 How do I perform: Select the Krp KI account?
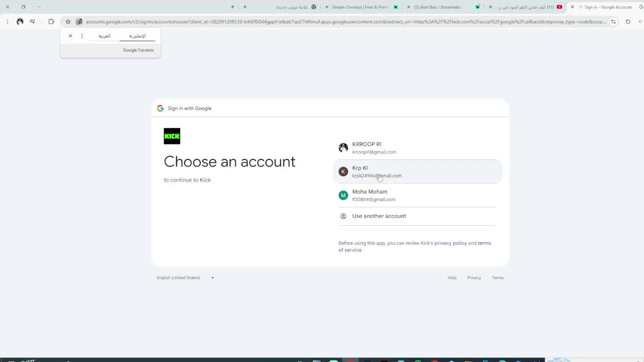pos(418,171)
